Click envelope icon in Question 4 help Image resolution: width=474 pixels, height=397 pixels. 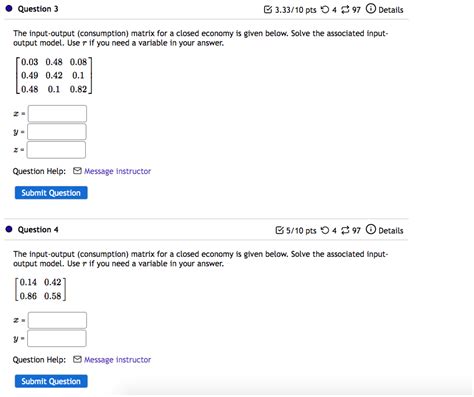click(77, 359)
